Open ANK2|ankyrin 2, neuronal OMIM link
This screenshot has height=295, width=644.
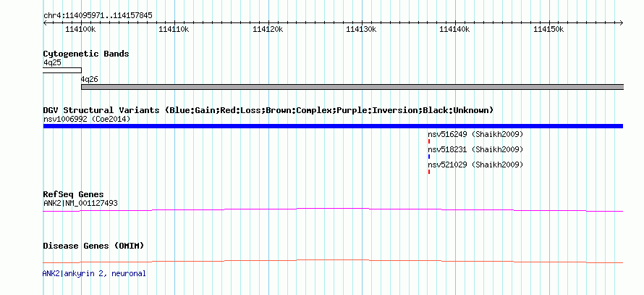(94, 273)
